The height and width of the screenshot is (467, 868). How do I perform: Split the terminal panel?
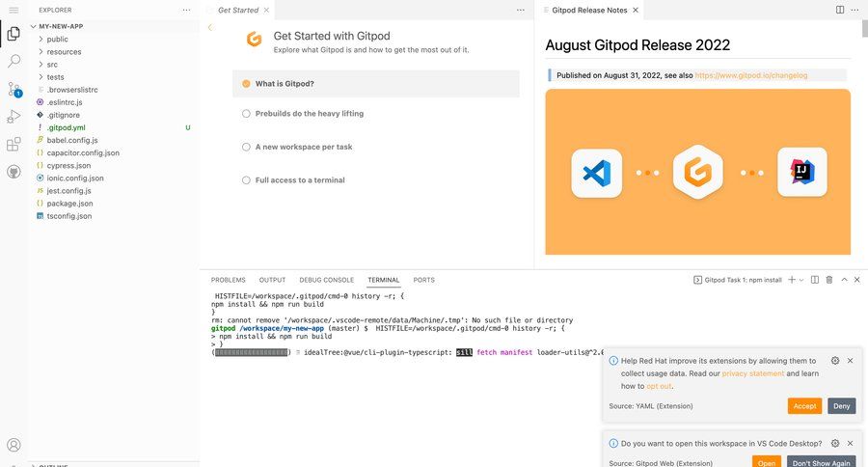coord(815,280)
